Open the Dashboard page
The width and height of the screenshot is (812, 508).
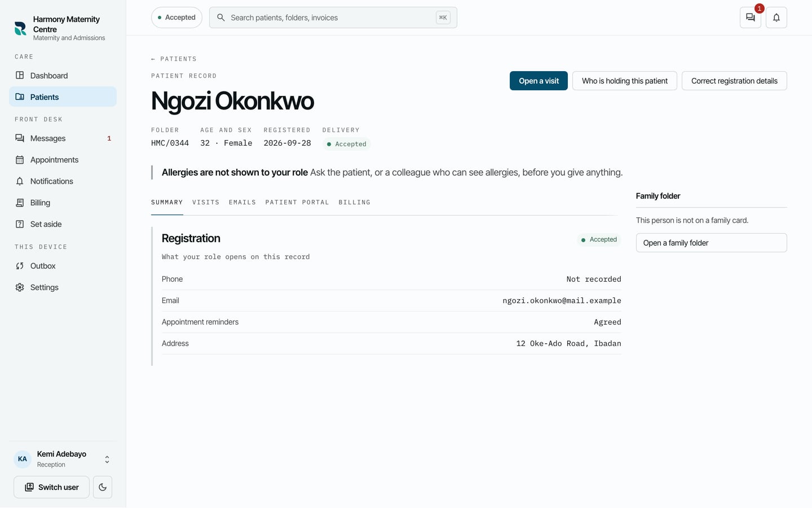(x=63, y=76)
